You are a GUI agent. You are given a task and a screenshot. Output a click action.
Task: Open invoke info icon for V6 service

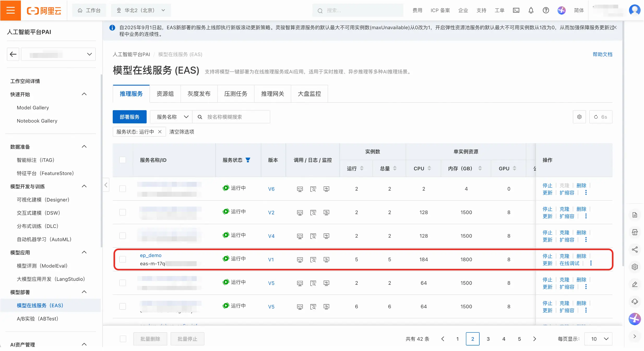point(300,189)
